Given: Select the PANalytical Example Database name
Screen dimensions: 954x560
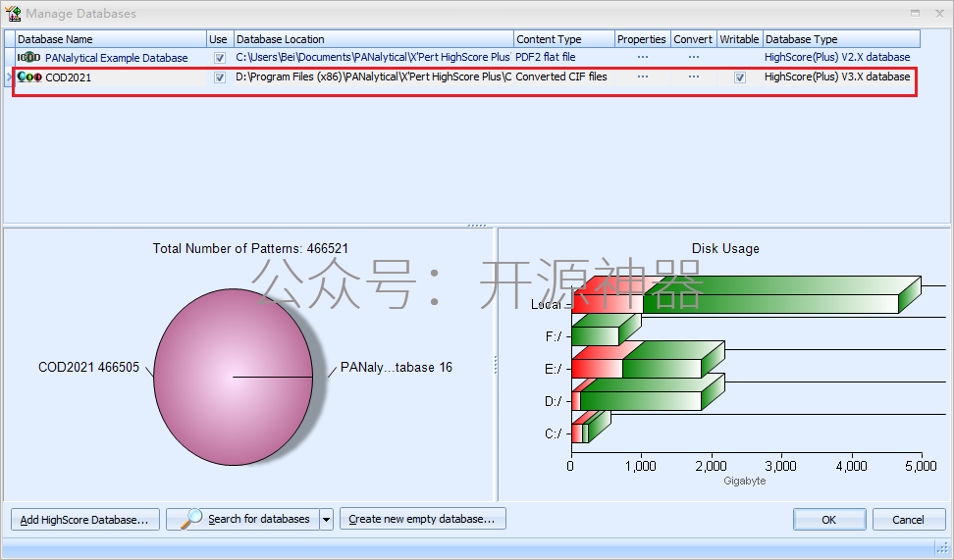Looking at the screenshot, I should [x=116, y=58].
